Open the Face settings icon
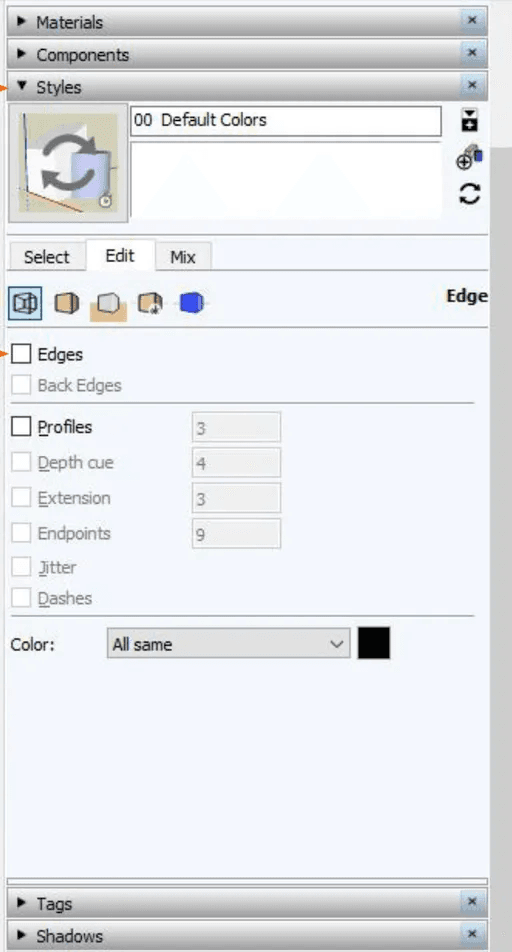Image resolution: width=512 pixels, height=952 pixels. coord(67,303)
